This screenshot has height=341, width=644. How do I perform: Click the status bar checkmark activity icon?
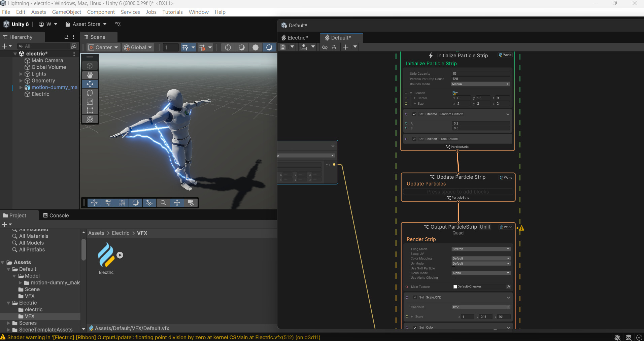pyautogui.click(x=639, y=337)
